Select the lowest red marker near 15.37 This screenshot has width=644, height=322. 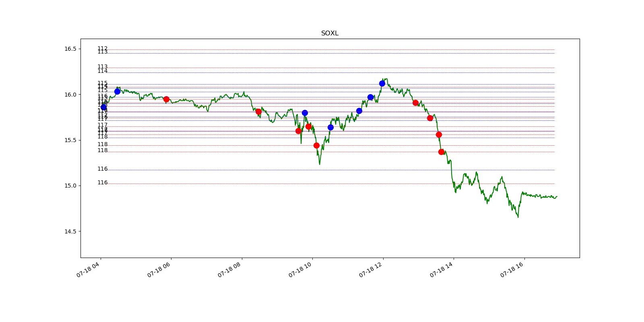click(x=441, y=152)
